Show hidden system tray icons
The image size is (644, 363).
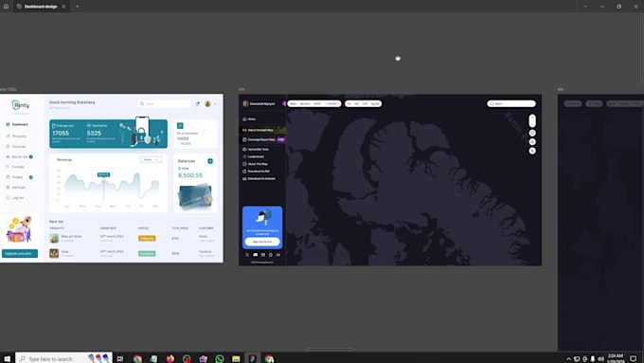568,359
